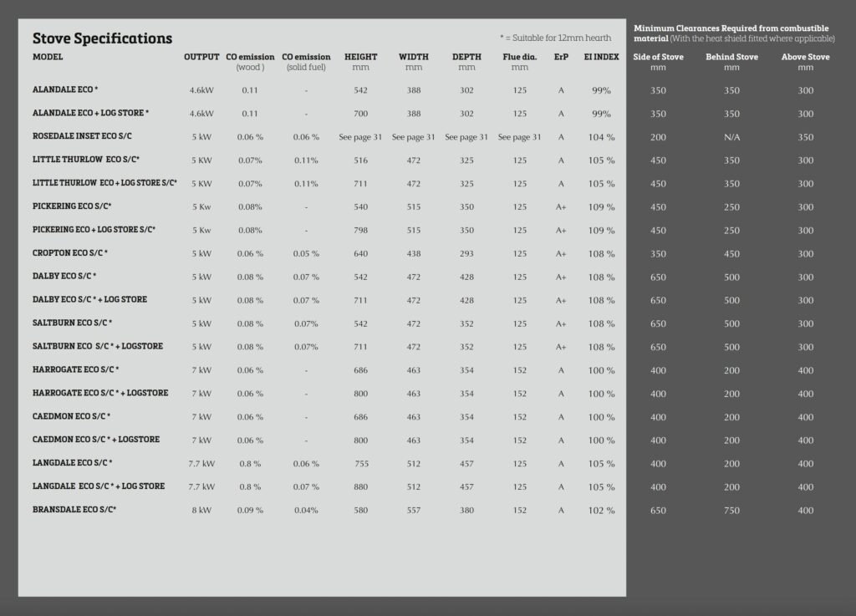The height and width of the screenshot is (616, 856).
Task: Click the 516 height for Little Thurlow Eco
Action: coord(361,160)
